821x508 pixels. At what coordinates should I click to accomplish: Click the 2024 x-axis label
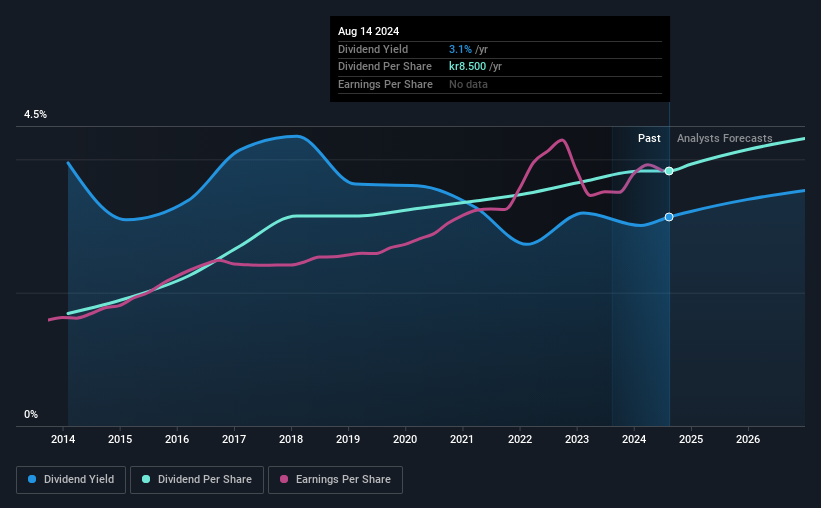(634, 439)
